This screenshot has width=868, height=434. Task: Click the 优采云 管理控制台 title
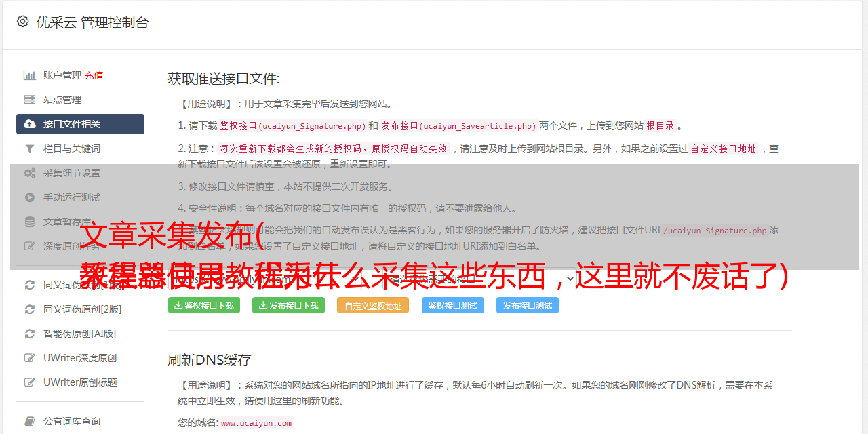[92, 22]
